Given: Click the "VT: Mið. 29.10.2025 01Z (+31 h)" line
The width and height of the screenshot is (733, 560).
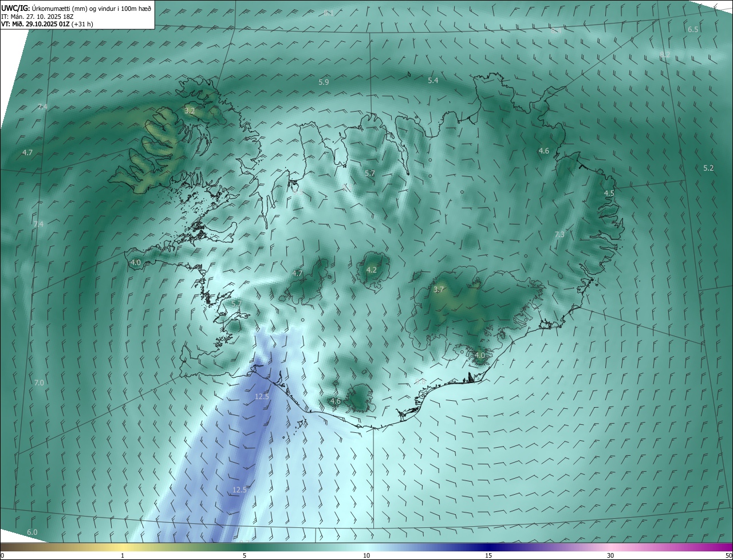Looking at the screenshot, I should pyautogui.click(x=47, y=24).
